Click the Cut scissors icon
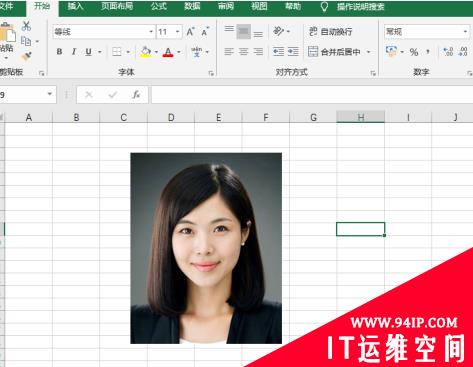The image size is (473, 367). click(x=26, y=26)
